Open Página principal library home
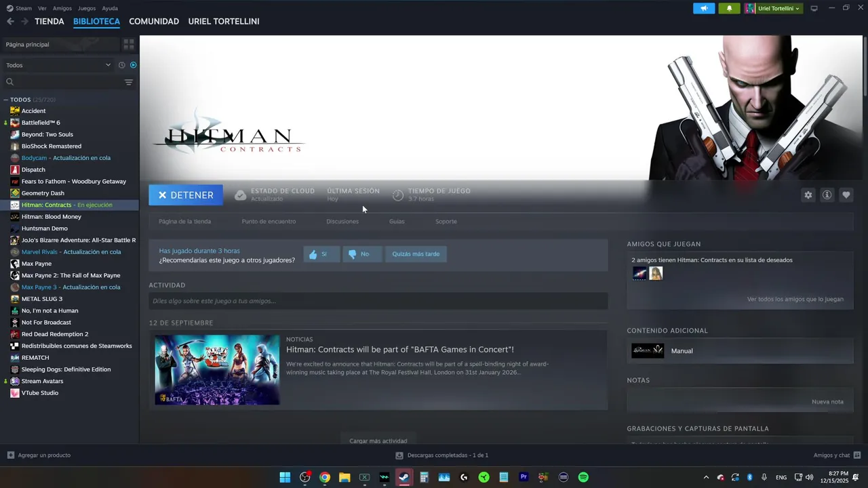The height and width of the screenshot is (488, 868). [x=61, y=44]
